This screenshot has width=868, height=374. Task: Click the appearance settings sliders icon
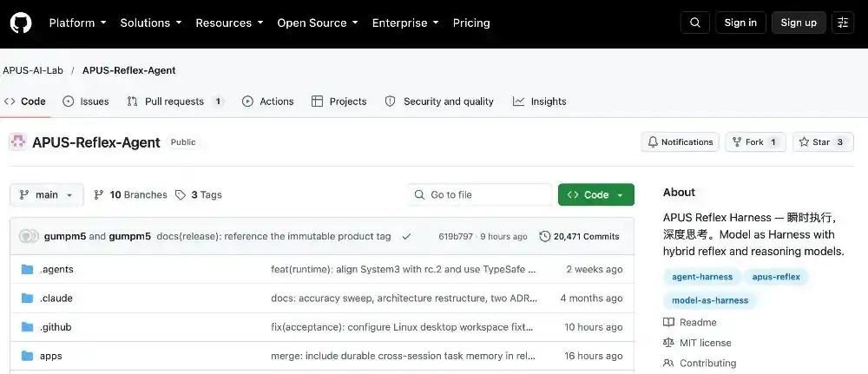(843, 23)
